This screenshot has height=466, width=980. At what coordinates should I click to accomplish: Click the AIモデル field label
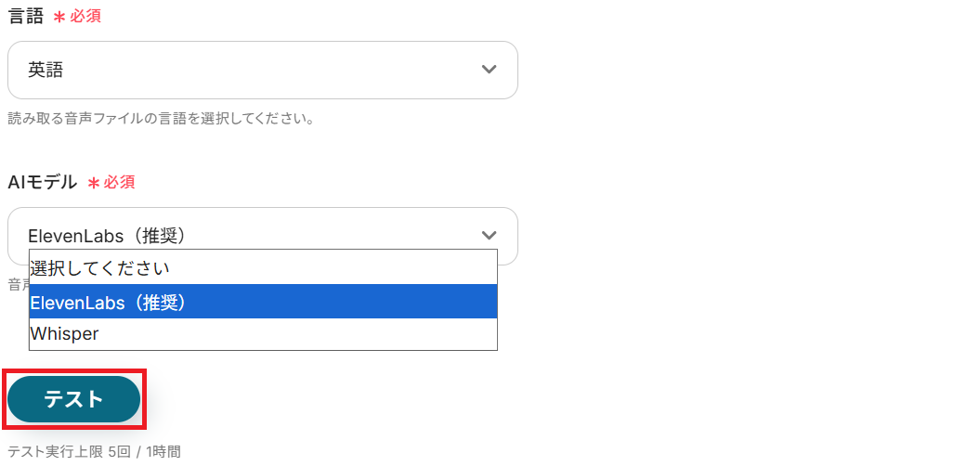43,182
